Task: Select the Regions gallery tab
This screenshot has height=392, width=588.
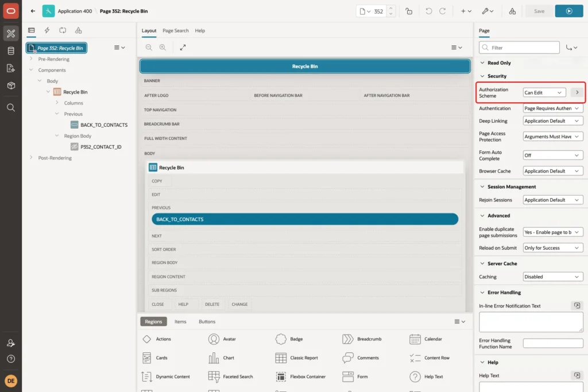Action: (153, 321)
